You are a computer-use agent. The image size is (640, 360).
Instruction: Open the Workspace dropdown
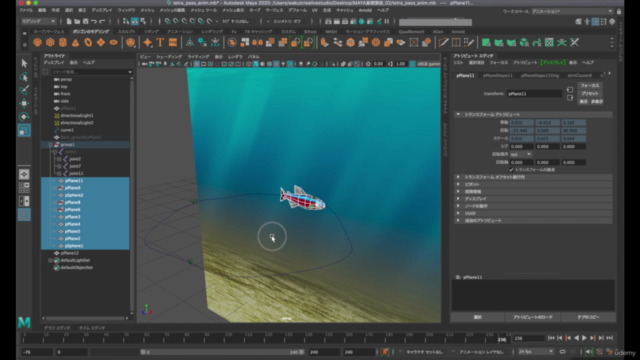pos(572,11)
